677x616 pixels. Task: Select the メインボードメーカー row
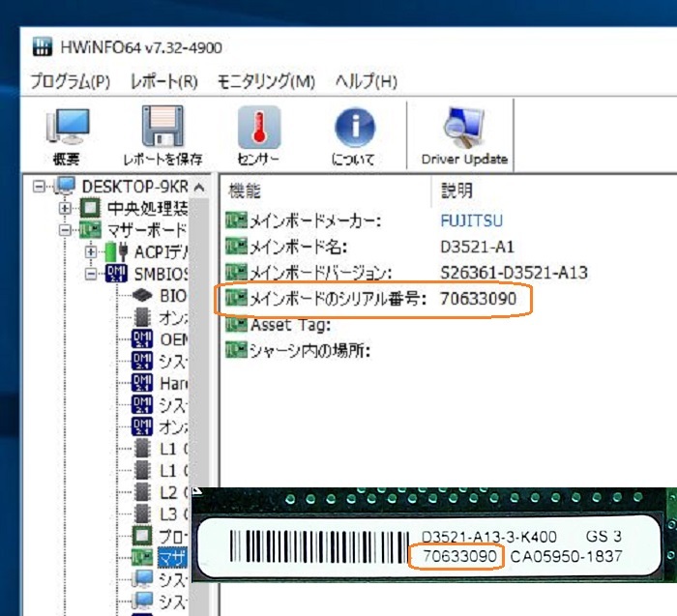(365, 221)
